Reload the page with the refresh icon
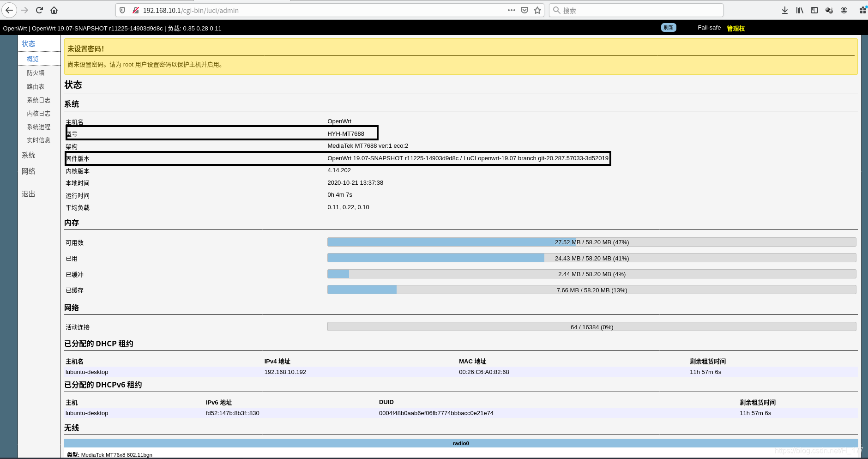The height and width of the screenshot is (459, 868). click(39, 10)
